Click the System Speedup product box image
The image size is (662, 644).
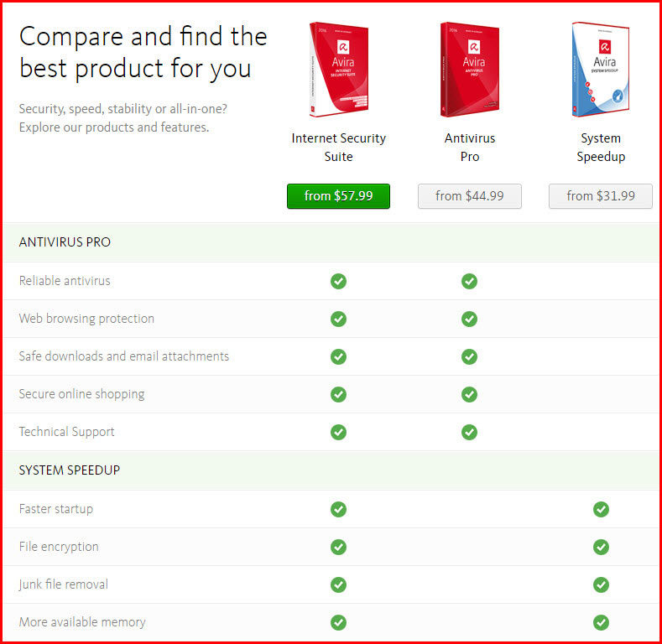tap(601, 70)
